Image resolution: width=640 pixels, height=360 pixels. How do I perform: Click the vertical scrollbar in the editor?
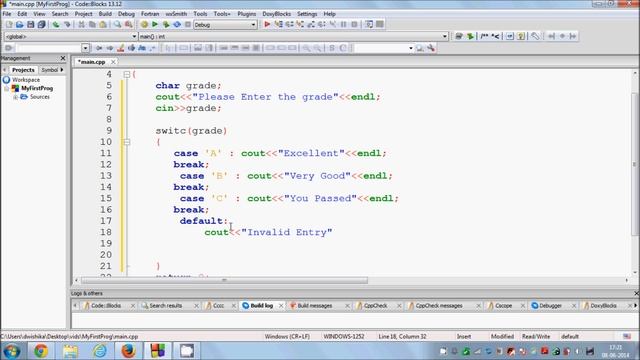tap(635, 163)
